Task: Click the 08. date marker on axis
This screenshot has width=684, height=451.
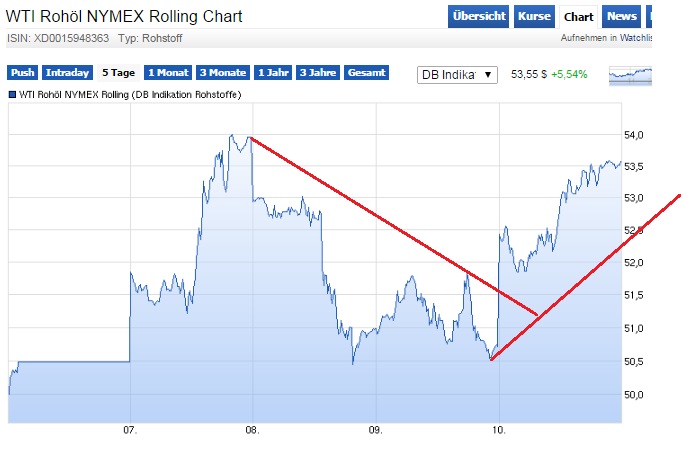Action: click(253, 431)
